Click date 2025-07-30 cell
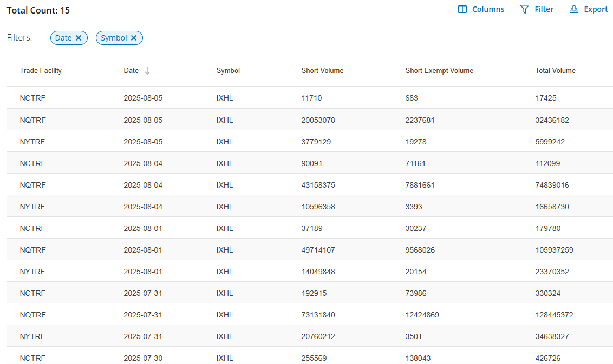 (143, 358)
